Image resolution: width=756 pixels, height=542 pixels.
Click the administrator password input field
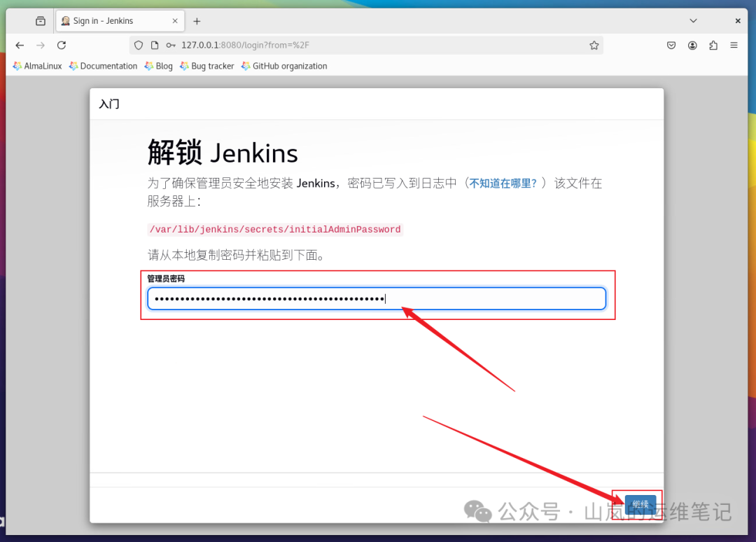[x=377, y=298]
